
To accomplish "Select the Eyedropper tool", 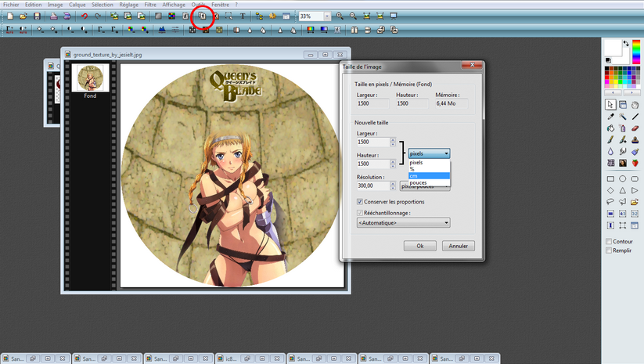I will coord(610,117).
